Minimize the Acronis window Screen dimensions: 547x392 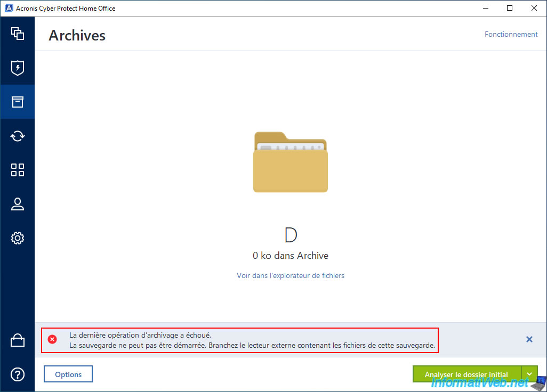coord(485,9)
